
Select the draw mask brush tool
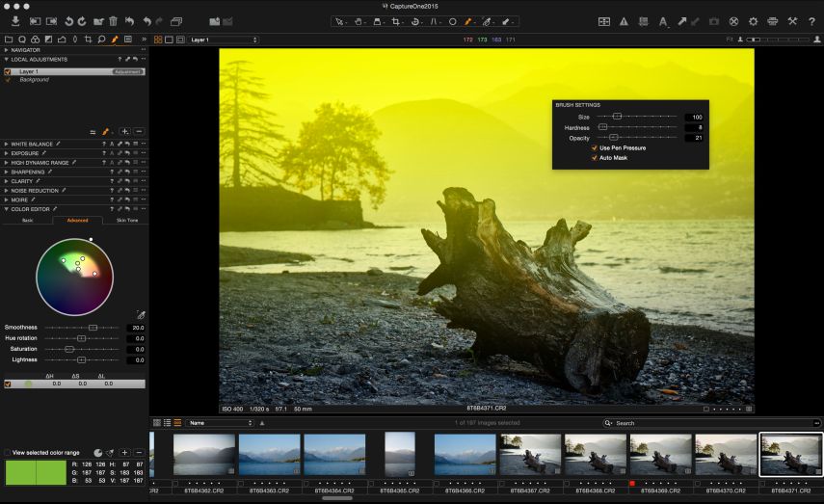[x=467, y=21]
